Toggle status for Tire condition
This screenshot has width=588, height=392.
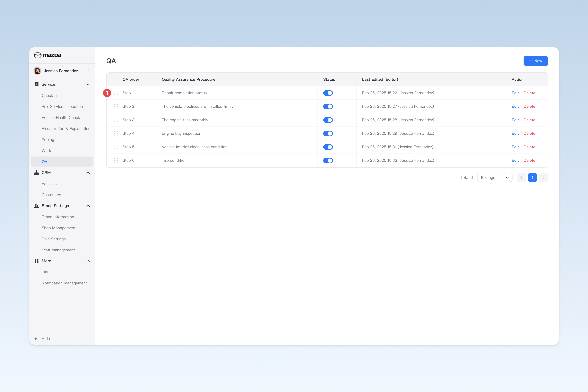point(328,160)
